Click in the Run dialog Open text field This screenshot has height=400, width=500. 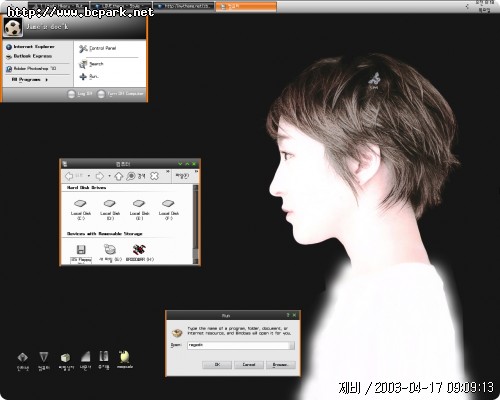(x=238, y=345)
